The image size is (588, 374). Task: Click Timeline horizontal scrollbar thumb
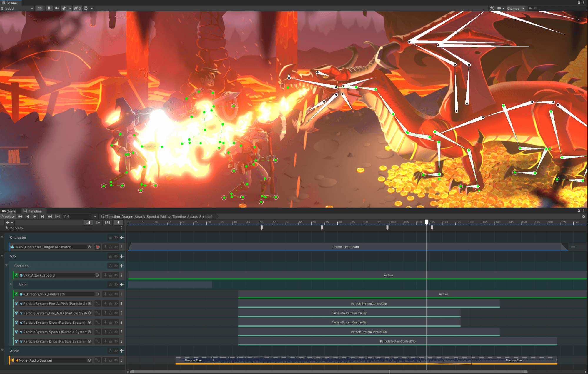pos(329,372)
